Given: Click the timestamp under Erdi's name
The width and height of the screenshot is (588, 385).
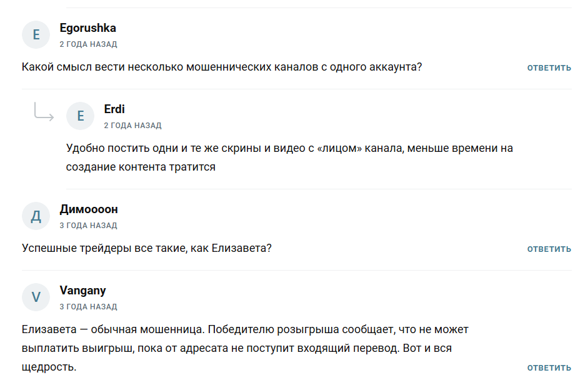Looking at the screenshot, I should [132, 126].
